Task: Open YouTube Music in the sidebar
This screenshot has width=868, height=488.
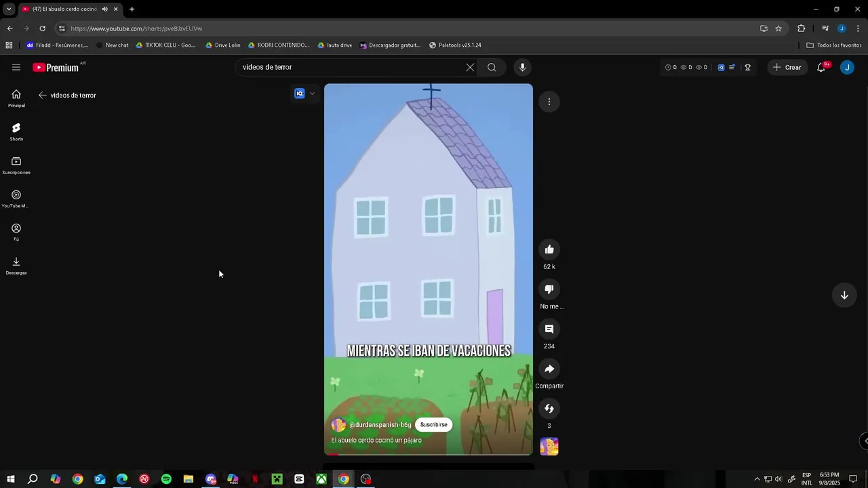Action: pos(16,199)
